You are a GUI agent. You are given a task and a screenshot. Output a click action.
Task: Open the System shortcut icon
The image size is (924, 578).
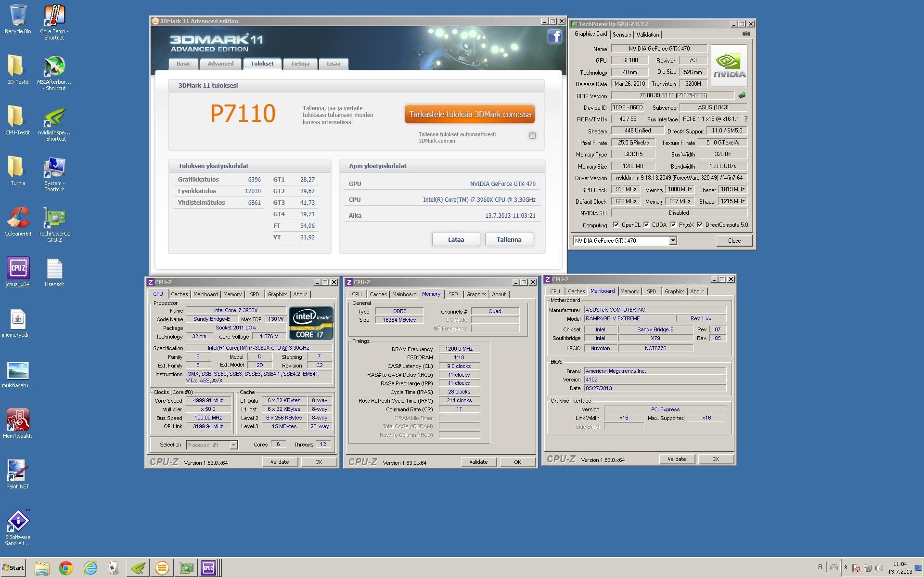(54, 174)
